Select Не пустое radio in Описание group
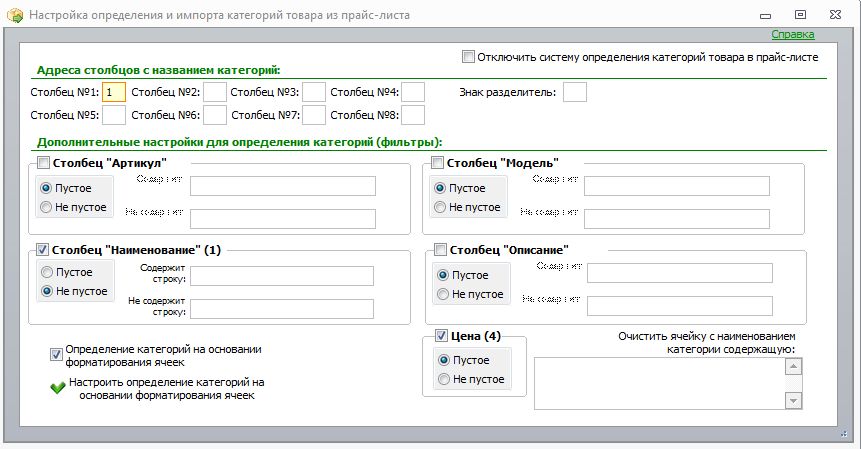 click(x=443, y=294)
